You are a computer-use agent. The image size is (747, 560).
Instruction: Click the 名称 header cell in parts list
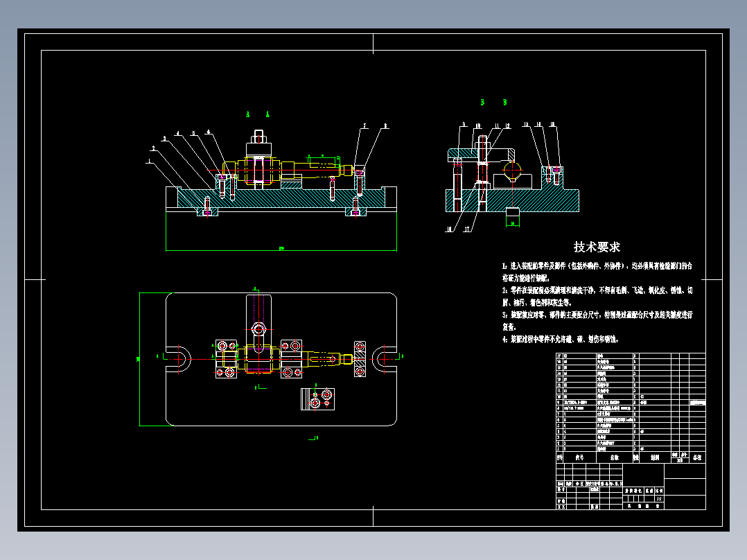(615, 457)
